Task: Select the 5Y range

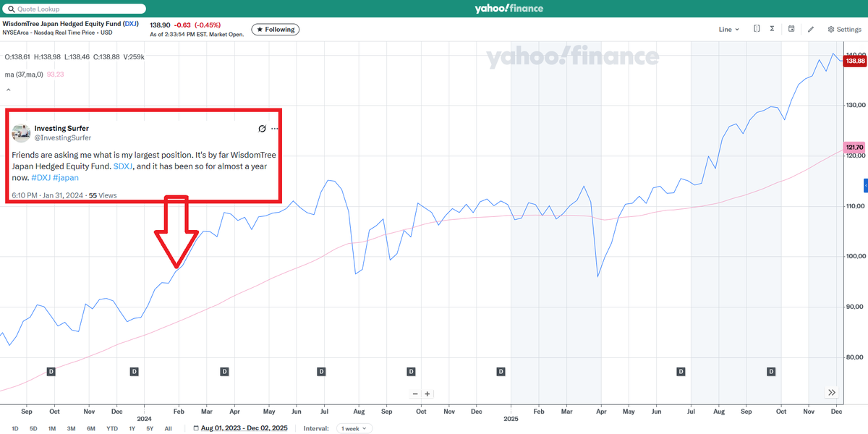Action: pos(150,428)
